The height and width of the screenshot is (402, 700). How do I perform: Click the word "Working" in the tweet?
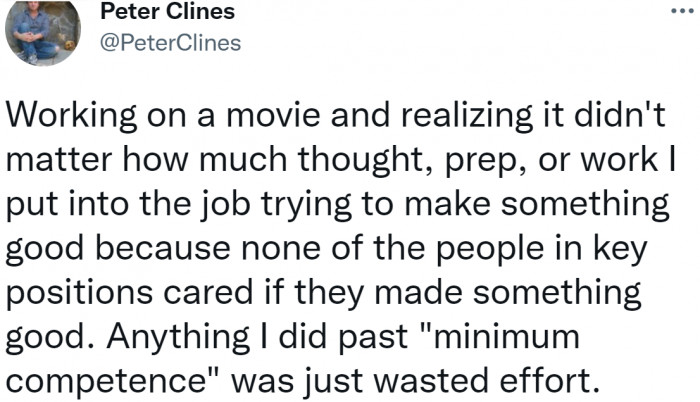(x=71, y=116)
